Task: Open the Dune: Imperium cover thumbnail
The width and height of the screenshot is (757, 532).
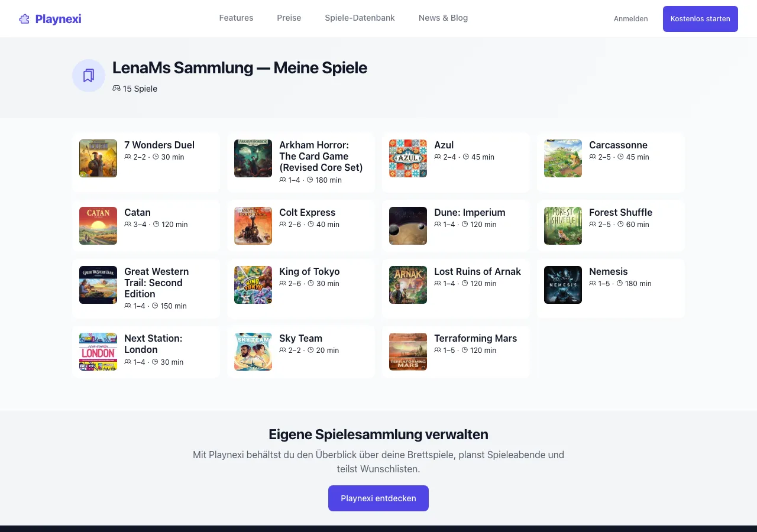Action: 408,226
